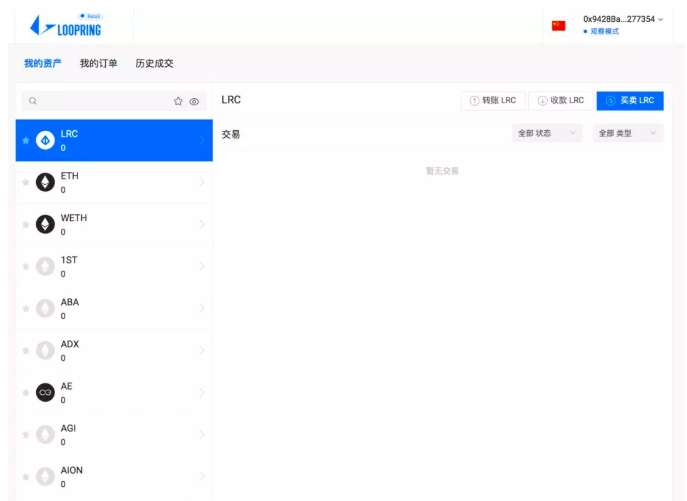Expand the ETH row chevron
Image resolution: width=687 pixels, height=501 pixels.
coord(202,182)
